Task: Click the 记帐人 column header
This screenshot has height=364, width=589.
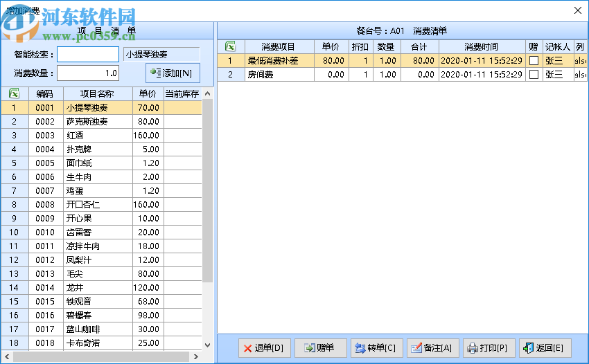Action: pyautogui.click(x=558, y=47)
